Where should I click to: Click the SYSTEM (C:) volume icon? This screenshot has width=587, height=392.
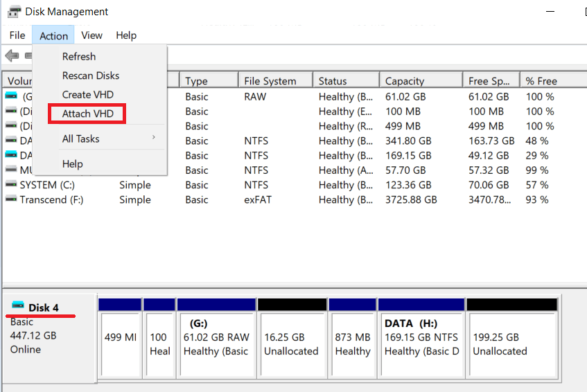10,185
